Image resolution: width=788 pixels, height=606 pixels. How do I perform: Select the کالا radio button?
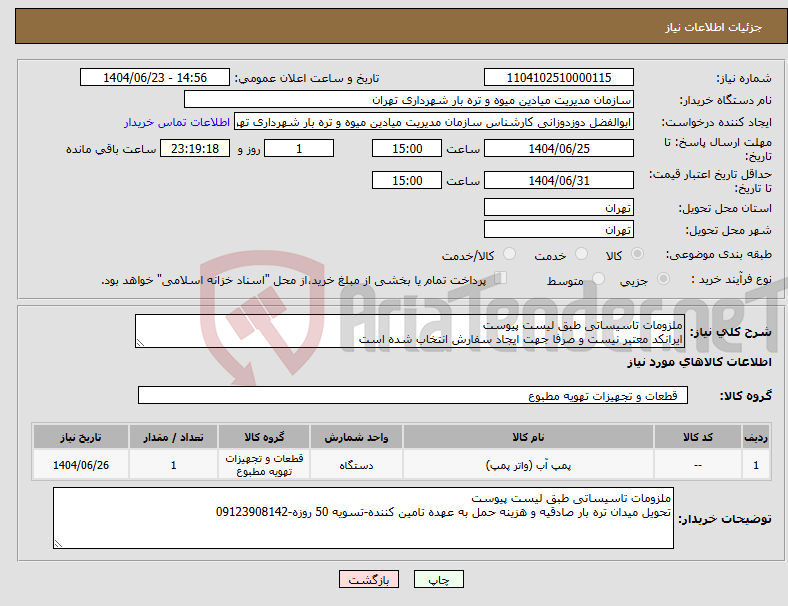pyautogui.click(x=637, y=254)
